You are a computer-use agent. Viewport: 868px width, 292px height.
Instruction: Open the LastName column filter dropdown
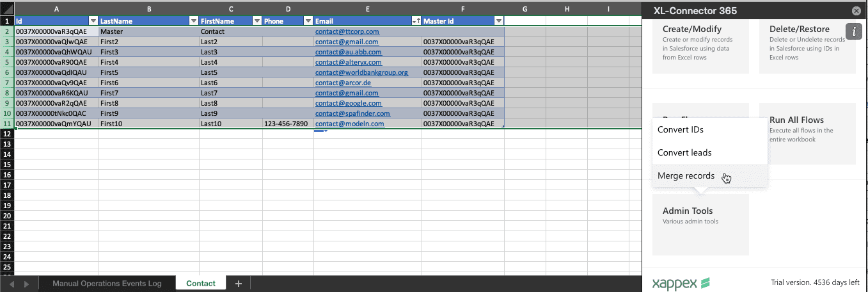pos(194,21)
